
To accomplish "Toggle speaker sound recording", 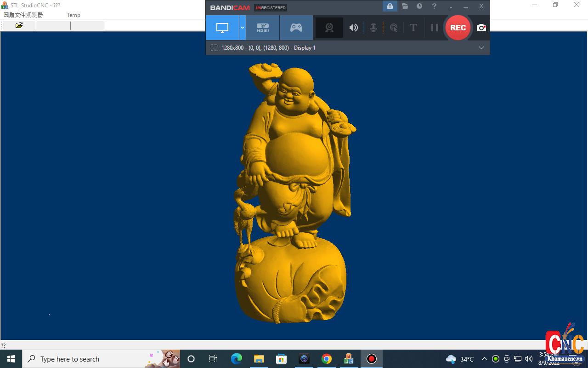I will (353, 28).
